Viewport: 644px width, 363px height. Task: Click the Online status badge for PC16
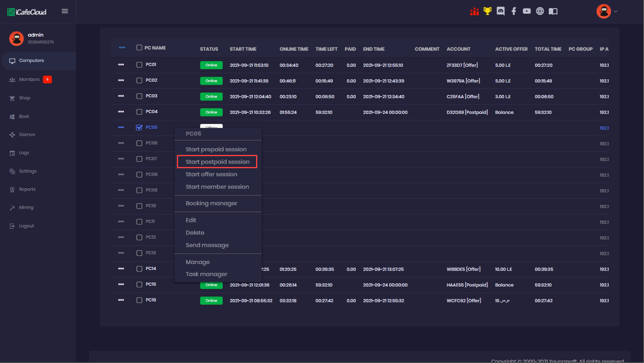211,301
